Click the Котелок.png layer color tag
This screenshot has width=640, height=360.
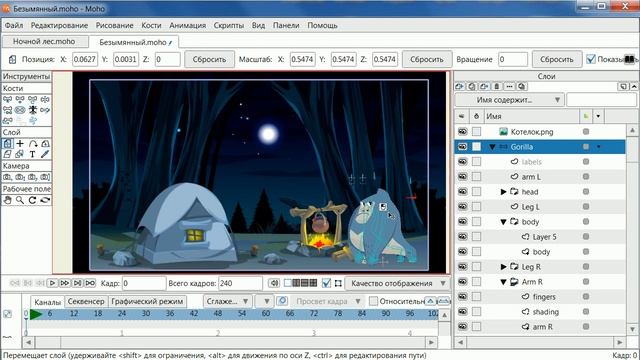[586, 131]
